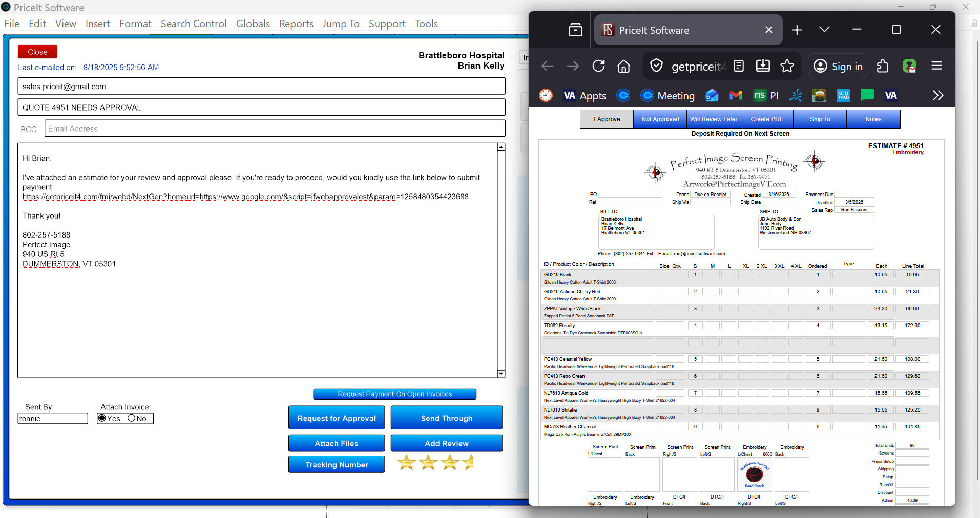Click the forward arrow in browser
The height and width of the screenshot is (518, 980).
click(573, 66)
